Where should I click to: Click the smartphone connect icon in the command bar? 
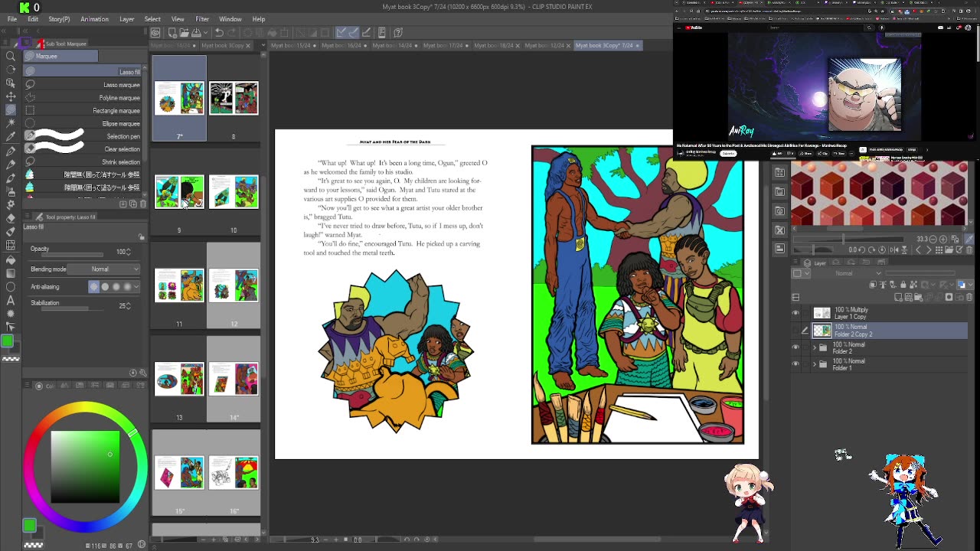tap(382, 32)
